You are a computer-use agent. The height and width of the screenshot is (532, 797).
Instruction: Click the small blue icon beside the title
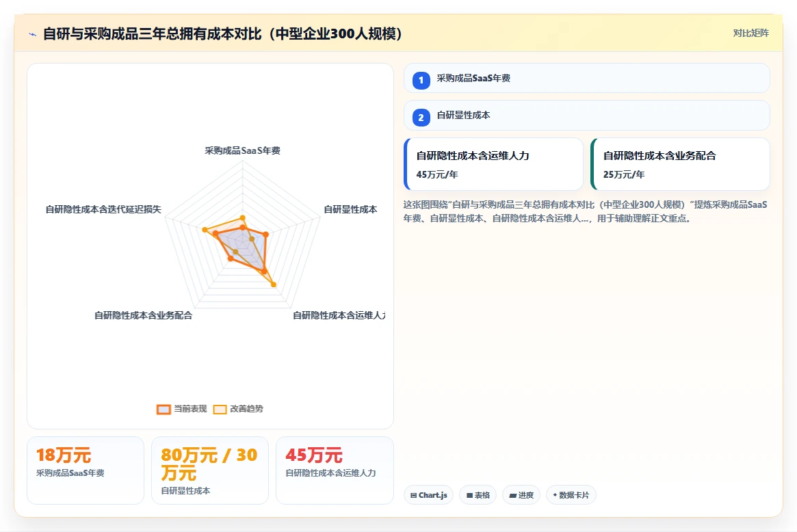click(x=33, y=35)
